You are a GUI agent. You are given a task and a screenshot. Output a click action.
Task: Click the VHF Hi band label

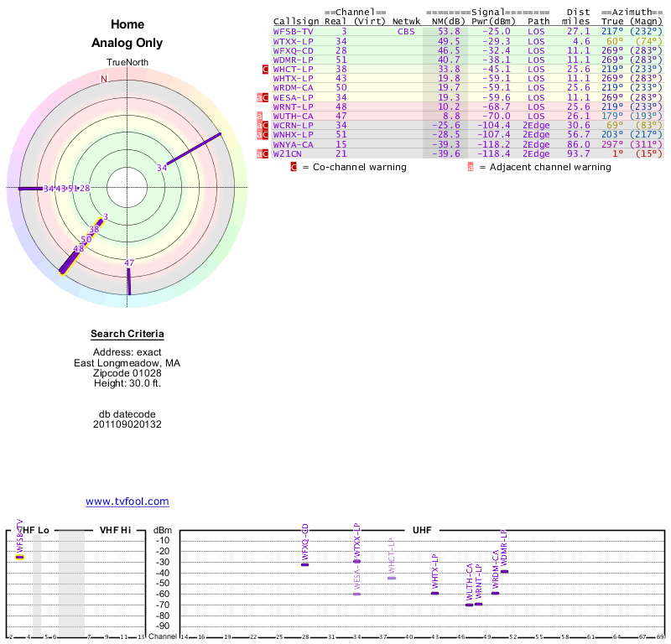pos(115,530)
